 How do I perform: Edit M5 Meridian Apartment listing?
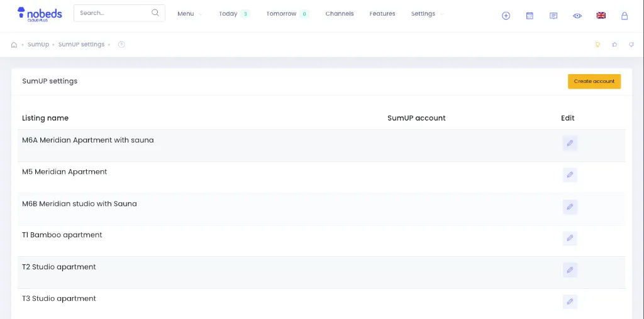click(570, 175)
